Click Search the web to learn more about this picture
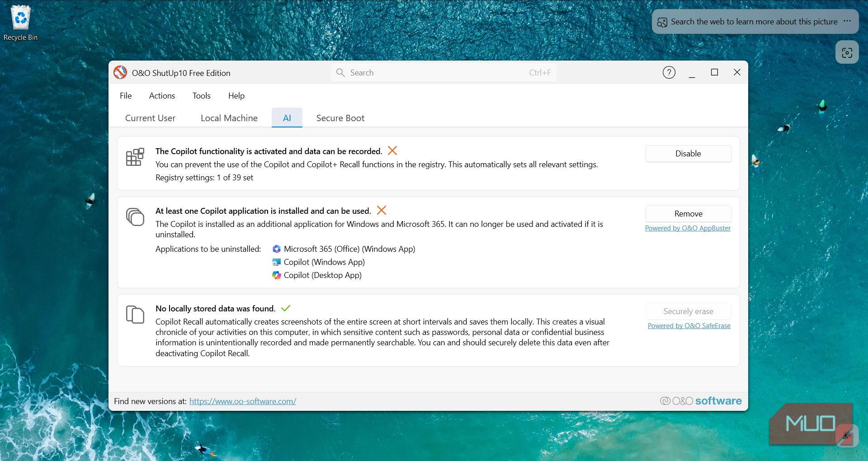The height and width of the screenshot is (461, 868). (x=754, y=22)
